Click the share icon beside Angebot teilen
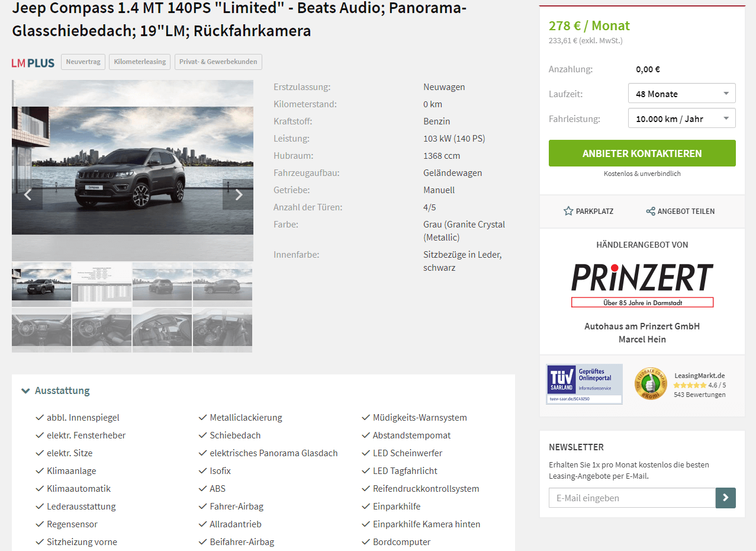 [x=651, y=211]
